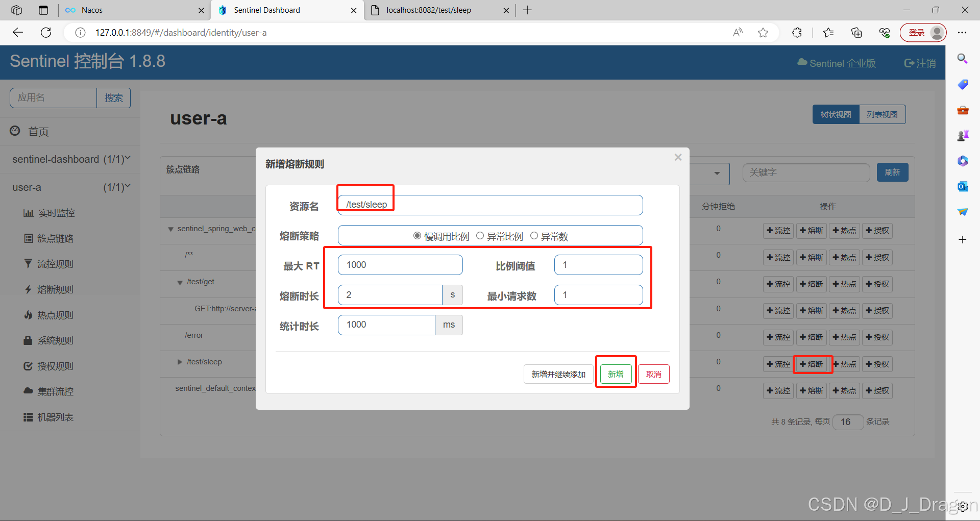Image resolution: width=980 pixels, height=521 pixels.
Task: Open 熔断规则 in the sidebar
Action: pyautogui.click(x=49, y=289)
